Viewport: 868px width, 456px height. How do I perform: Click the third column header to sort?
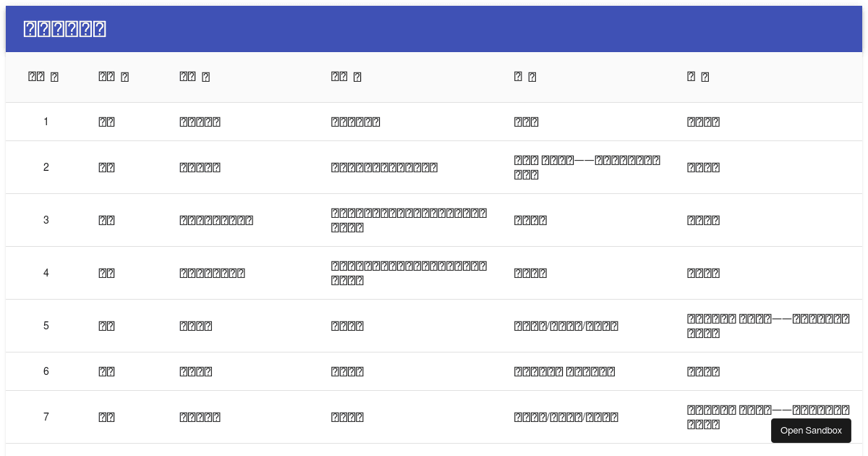point(195,77)
